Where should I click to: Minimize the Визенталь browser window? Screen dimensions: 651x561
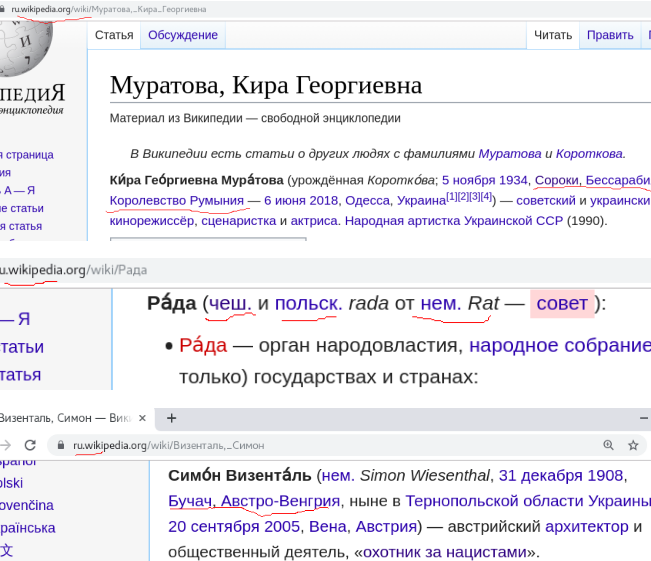point(644,418)
